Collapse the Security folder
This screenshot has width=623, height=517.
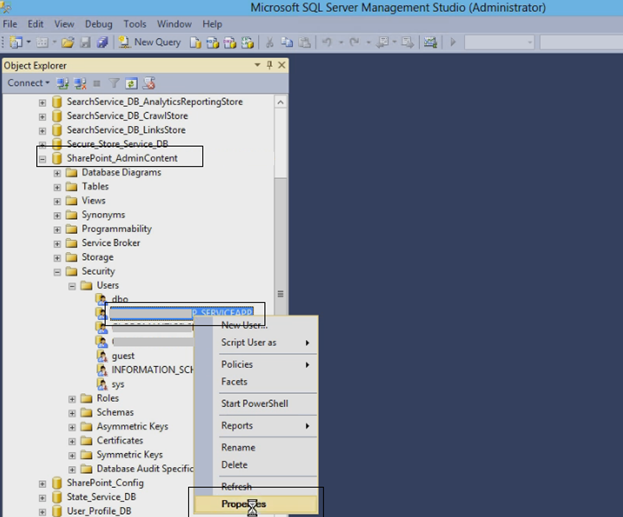57,272
